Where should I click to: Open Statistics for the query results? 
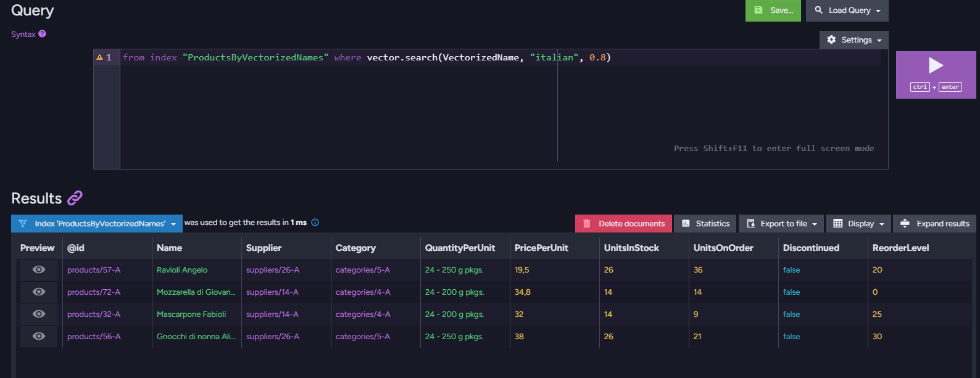pyautogui.click(x=705, y=223)
